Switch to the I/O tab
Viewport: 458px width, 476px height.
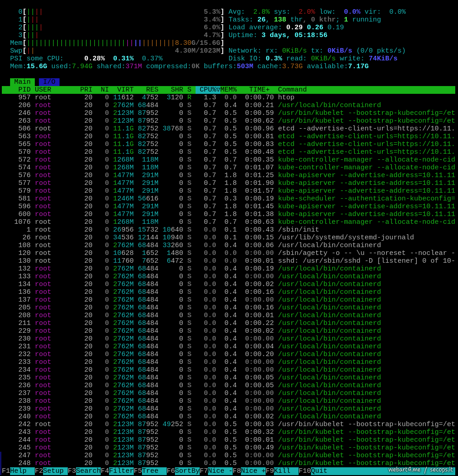49,82
